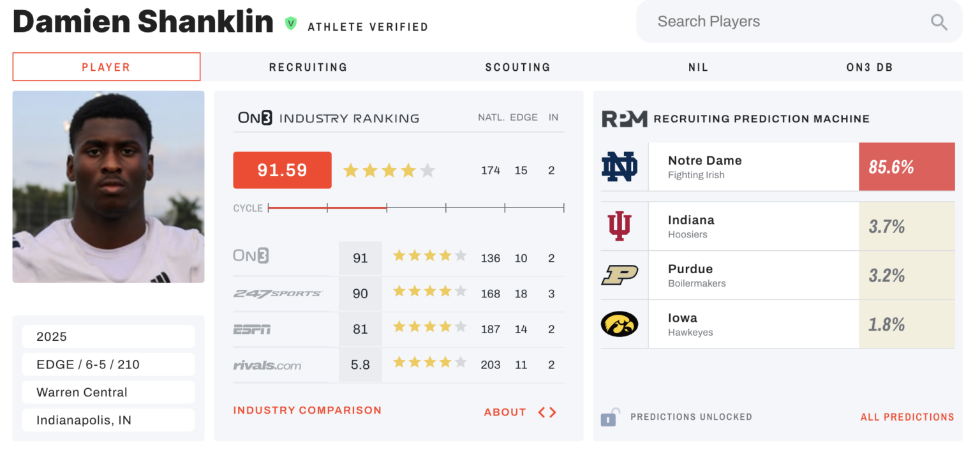980x457 pixels.
Task: Click the Notre Dame logo
Action: (x=620, y=167)
